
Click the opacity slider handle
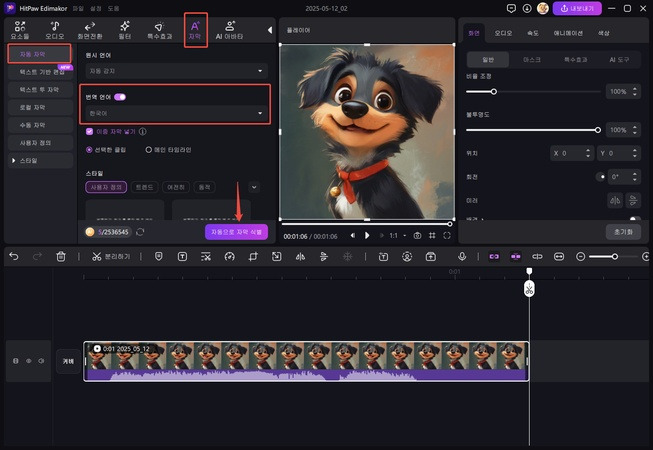click(x=598, y=130)
